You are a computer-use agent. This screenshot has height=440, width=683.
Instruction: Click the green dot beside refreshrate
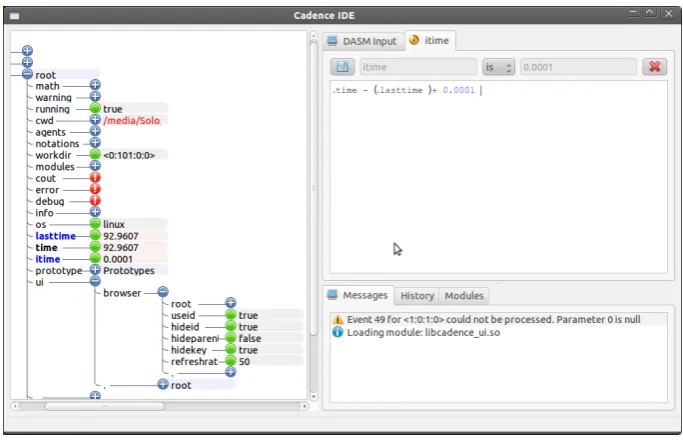230,361
